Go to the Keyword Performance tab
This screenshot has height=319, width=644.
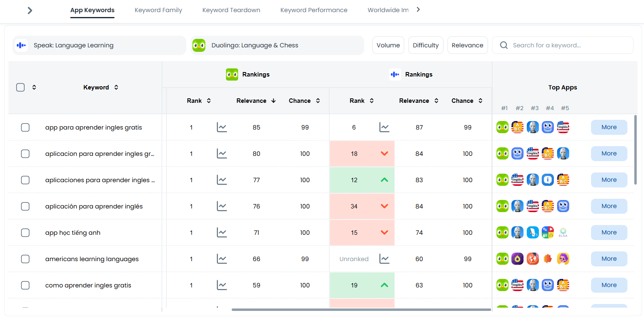[x=314, y=10]
